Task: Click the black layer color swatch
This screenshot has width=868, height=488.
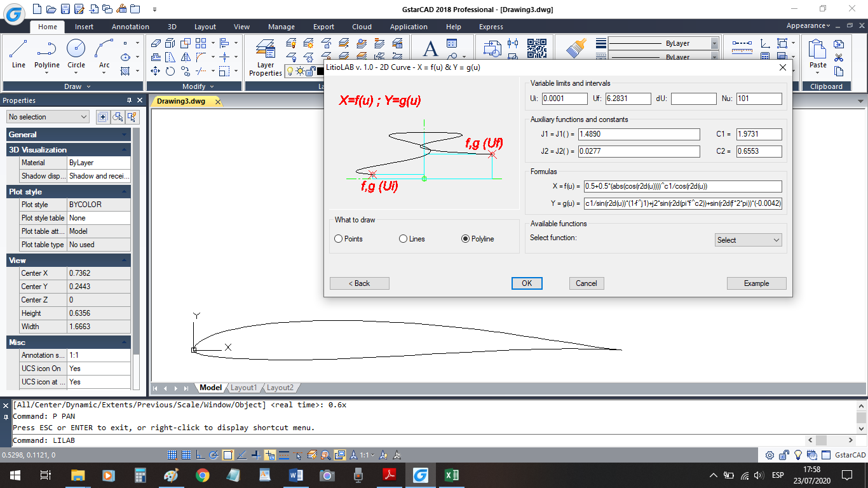Action: tap(321, 71)
